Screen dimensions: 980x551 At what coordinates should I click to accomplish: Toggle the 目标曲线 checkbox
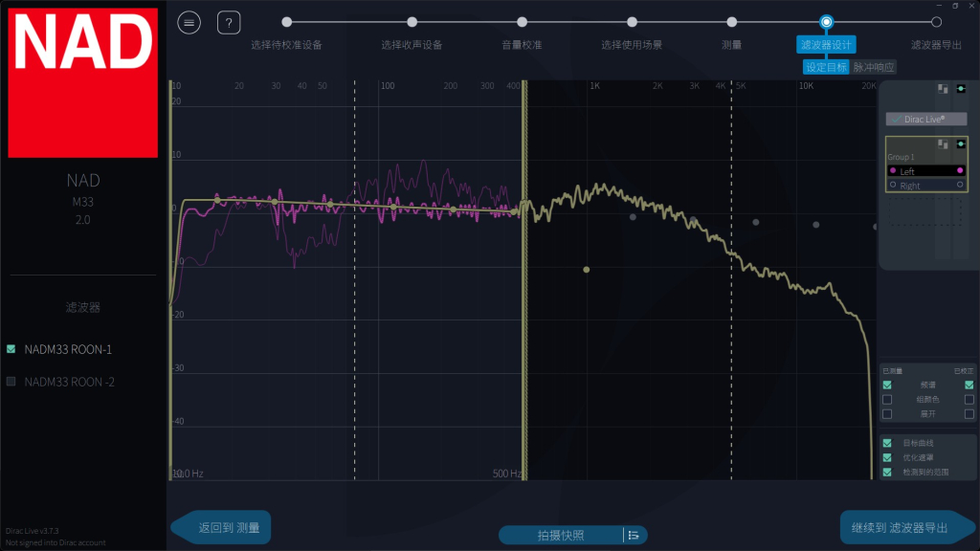(887, 443)
